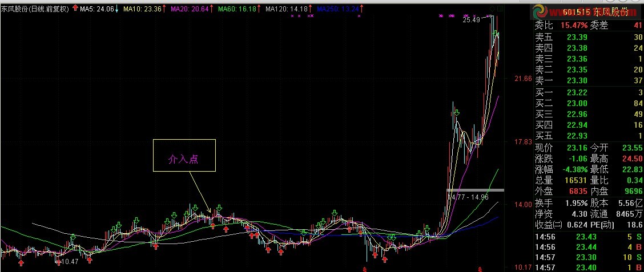Click the 量比 0.34 value
The image size is (644, 272).
click(634, 180)
